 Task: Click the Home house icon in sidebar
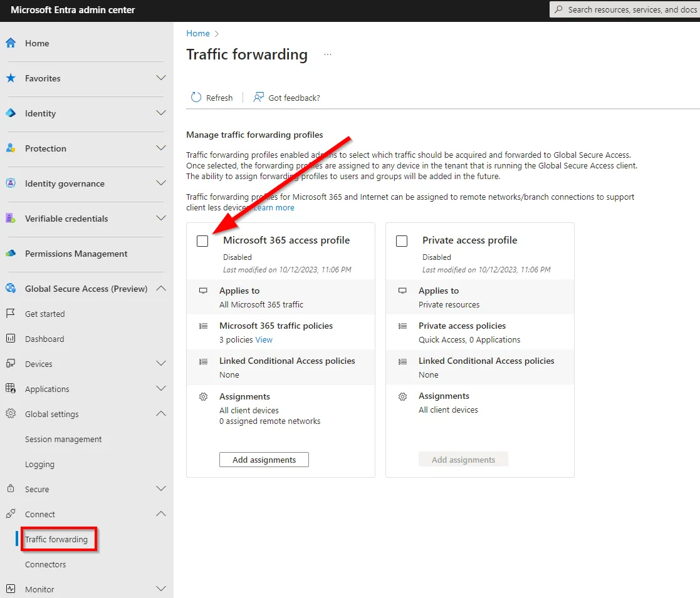tap(11, 43)
